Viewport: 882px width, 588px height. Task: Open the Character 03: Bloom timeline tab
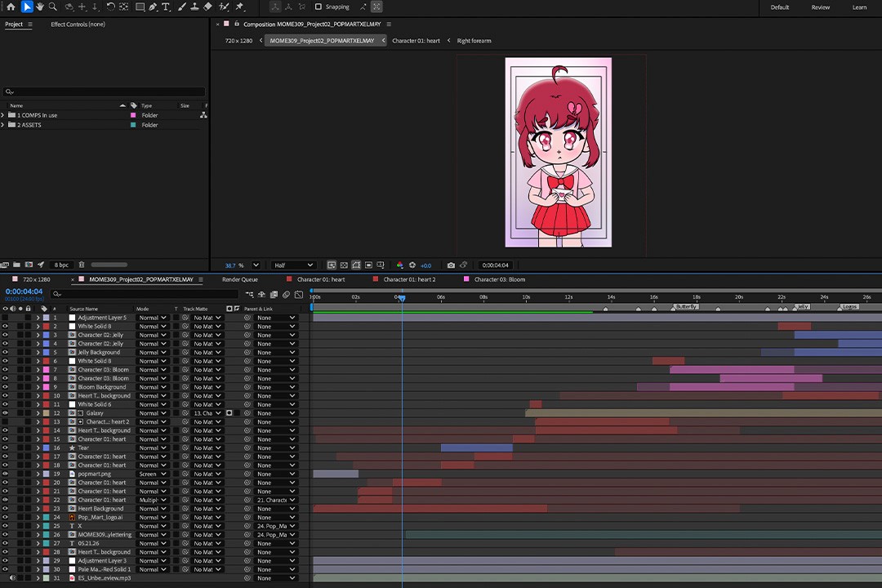click(x=500, y=279)
